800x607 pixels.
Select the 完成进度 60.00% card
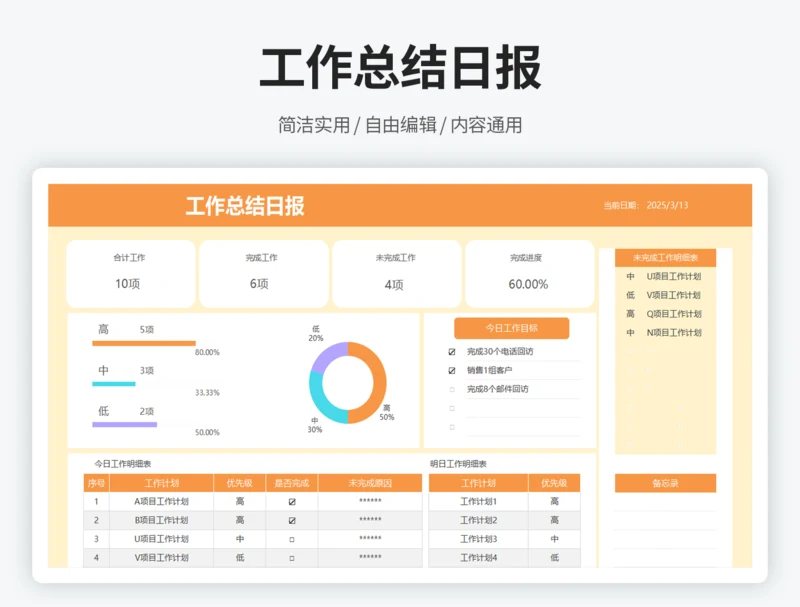[x=529, y=273]
